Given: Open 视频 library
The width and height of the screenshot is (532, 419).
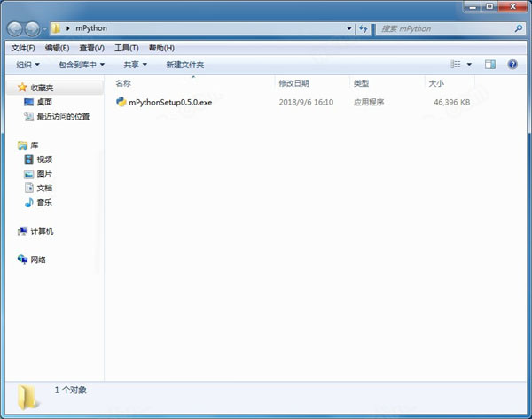Looking at the screenshot, I should click(44, 159).
